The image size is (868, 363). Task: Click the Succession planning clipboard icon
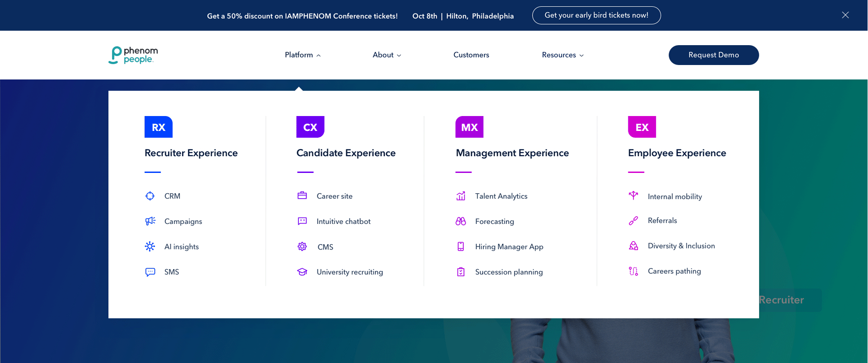point(461,272)
